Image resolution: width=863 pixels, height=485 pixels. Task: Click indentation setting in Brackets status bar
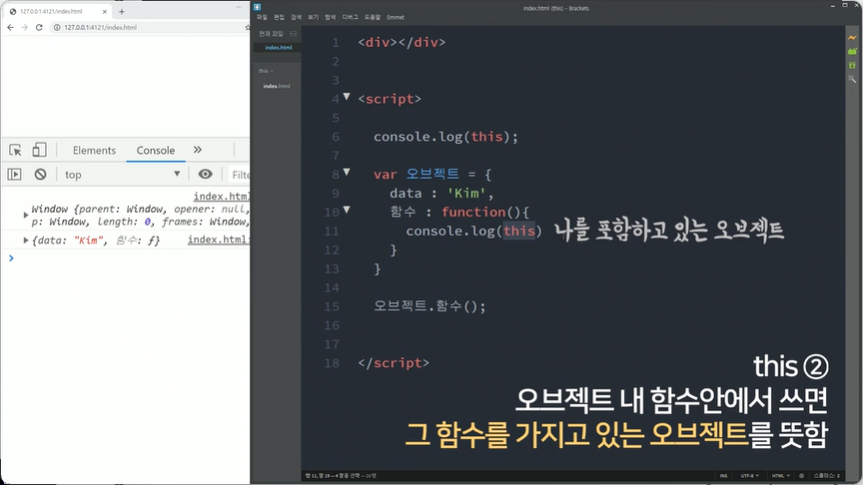click(x=827, y=476)
